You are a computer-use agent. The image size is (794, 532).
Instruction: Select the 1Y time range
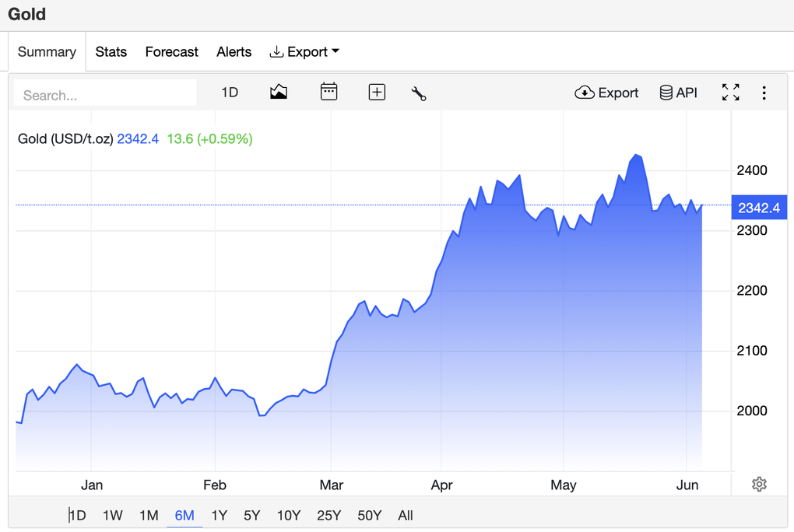pyautogui.click(x=219, y=516)
